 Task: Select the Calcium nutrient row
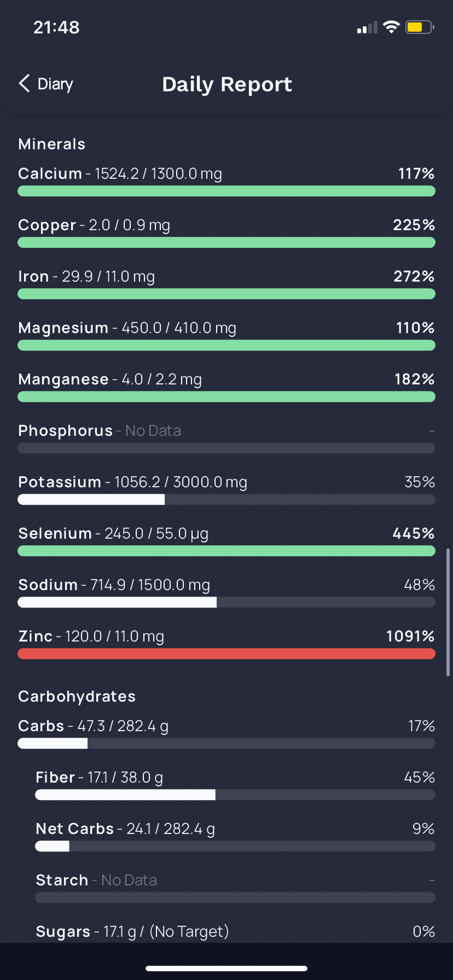pos(226,182)
